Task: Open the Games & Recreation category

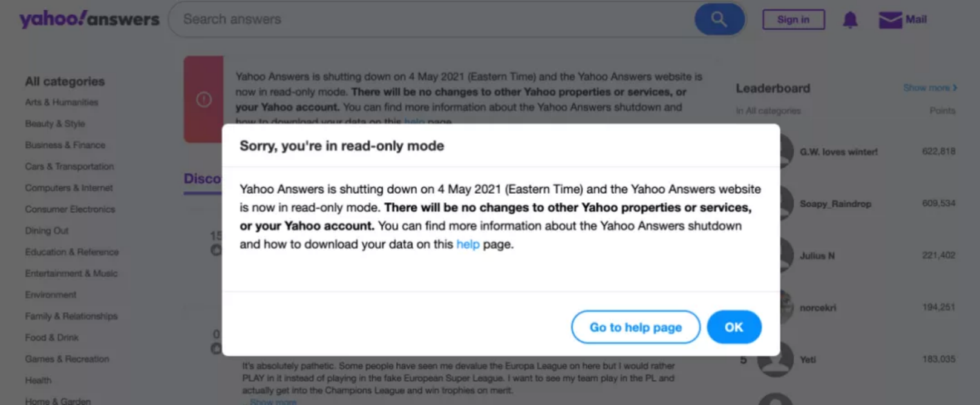Action: coord(67,359)
